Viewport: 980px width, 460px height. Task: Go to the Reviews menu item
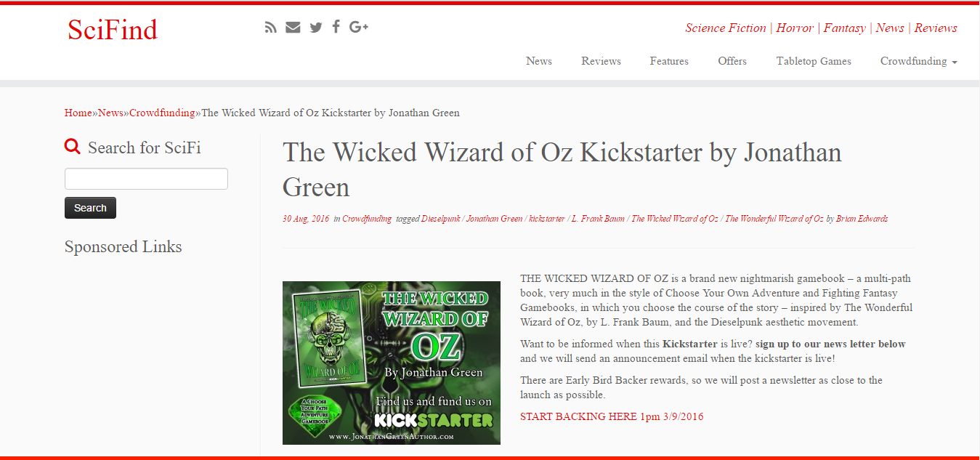tap(601, 61)
